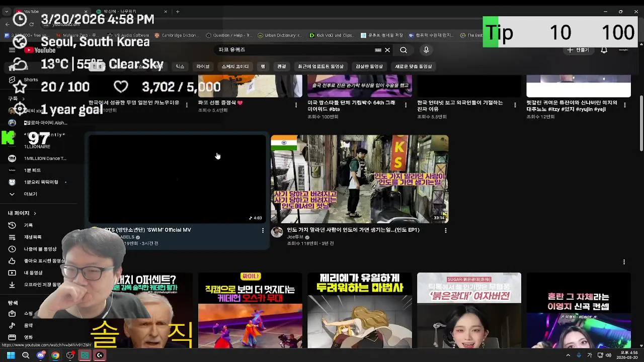Open the 1분요리 뚝딱이형 channel
The width and height of the screenshot is (644, 362).
(x=38, y=182)
